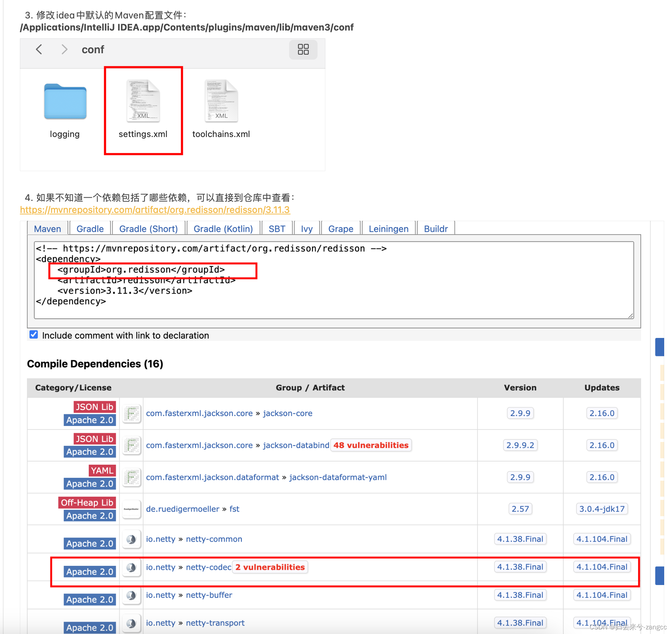The width and height of the screenshot is (672, 634).
Task: Switch to the Leiningen tab
Action: (389, 229)
